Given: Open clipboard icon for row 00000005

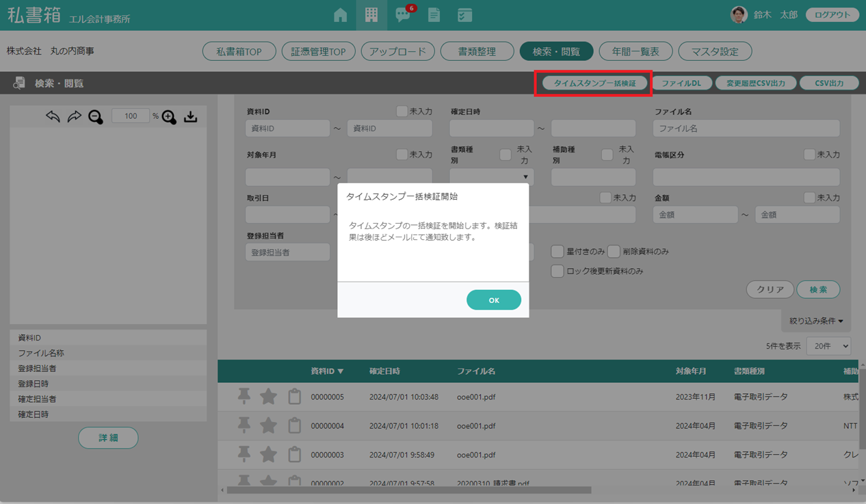Looking at the screenshot, I should 294,396.
